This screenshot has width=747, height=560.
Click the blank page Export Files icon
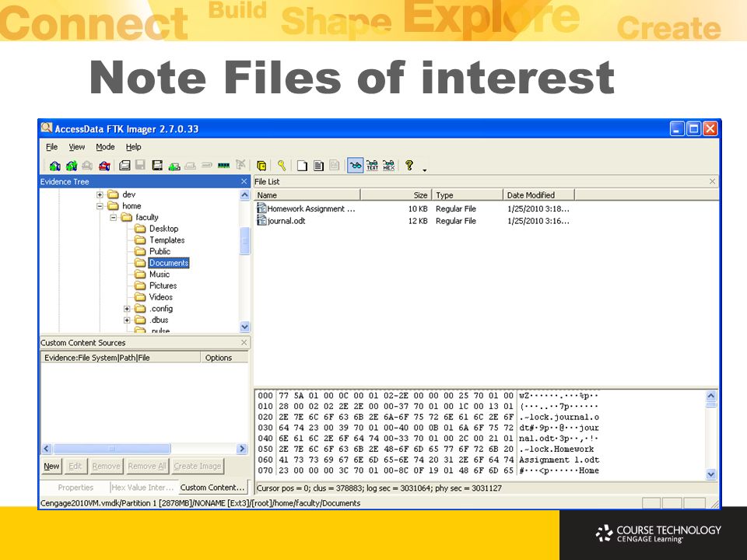pyautogui.click(x=302, y=165)
